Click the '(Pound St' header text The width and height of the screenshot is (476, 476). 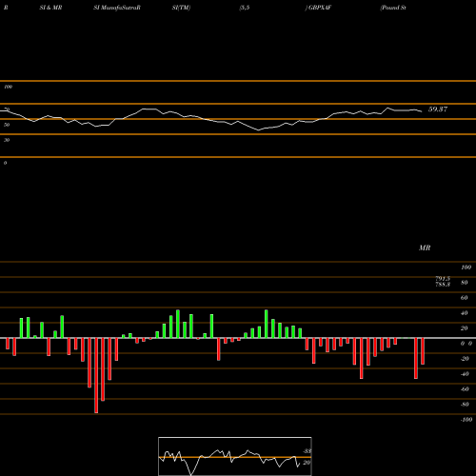click(393, 8)
